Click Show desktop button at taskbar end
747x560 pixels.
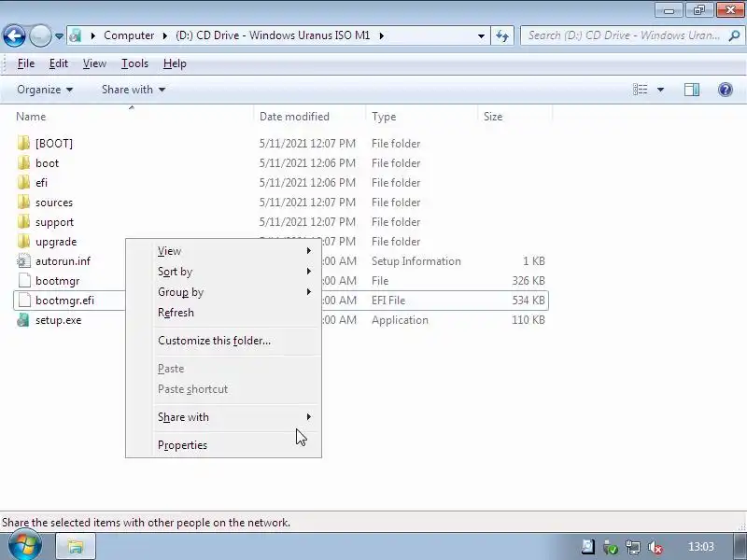click(x=740, y=546)
